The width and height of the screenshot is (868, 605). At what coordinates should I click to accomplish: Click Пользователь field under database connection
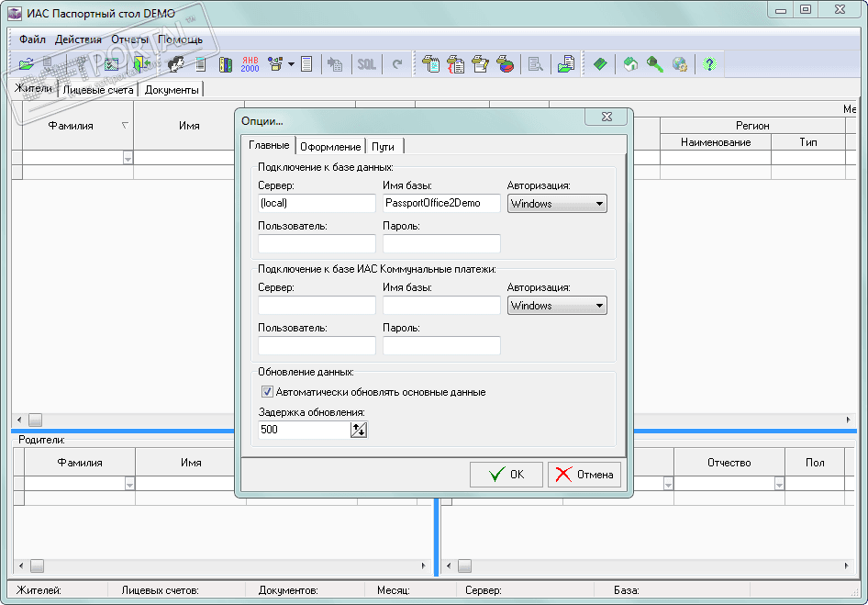click(317, 244)
